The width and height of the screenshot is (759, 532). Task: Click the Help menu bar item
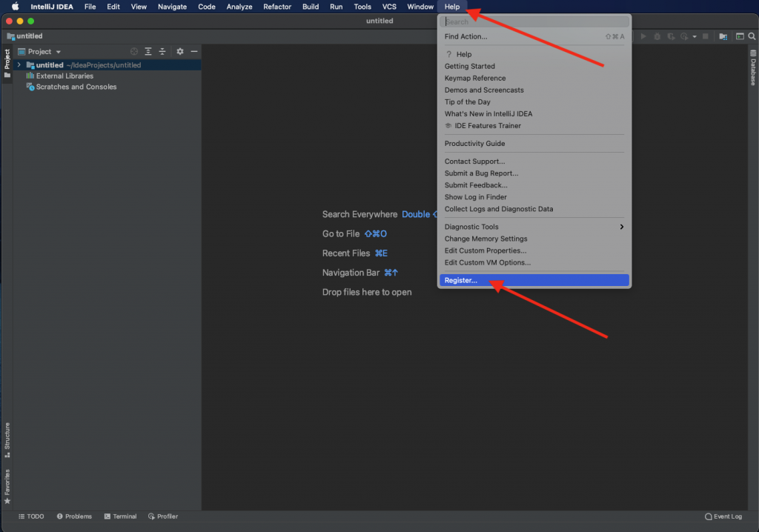click(451, 7)
